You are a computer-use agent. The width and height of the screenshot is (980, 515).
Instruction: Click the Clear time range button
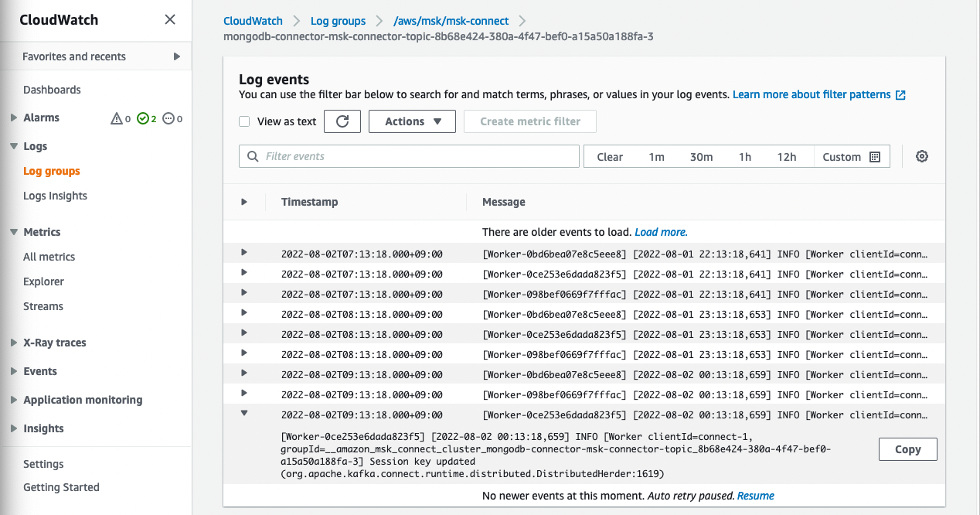click(x=610, y=156)
